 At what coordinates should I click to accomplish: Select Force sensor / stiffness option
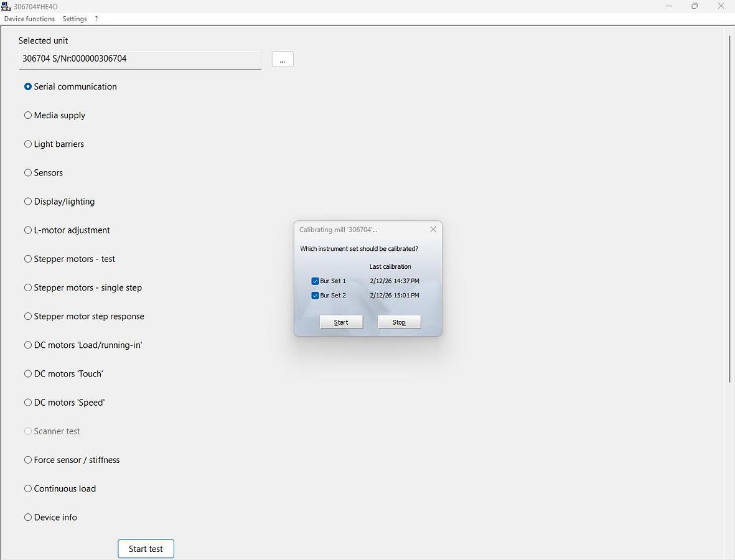28,460
